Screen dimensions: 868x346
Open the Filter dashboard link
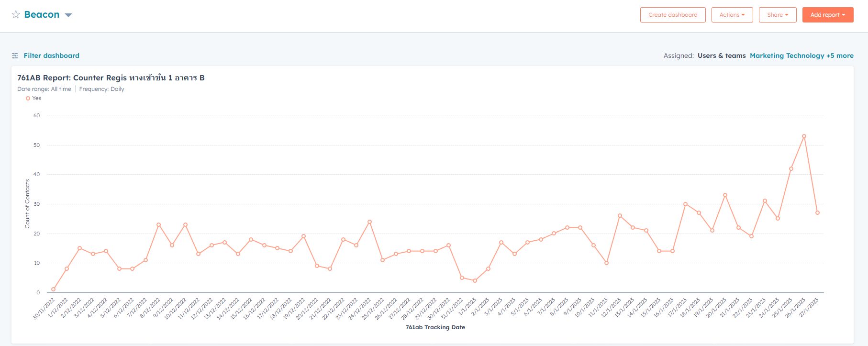pyautogui.click(x=52, y=56)
